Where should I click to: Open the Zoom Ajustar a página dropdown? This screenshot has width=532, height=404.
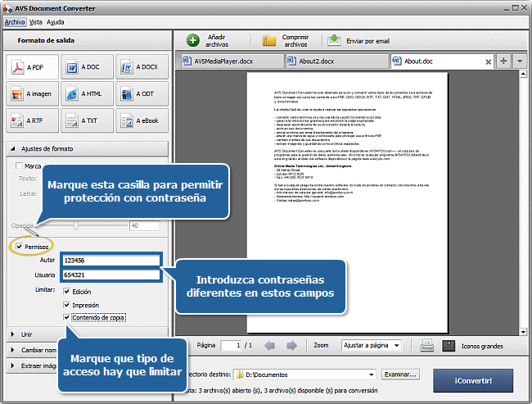tap(372, 345)
